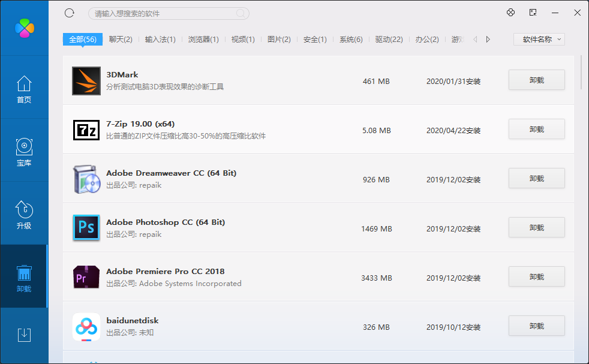Click the Premiere Pro Pr icon

click(86, 277)
